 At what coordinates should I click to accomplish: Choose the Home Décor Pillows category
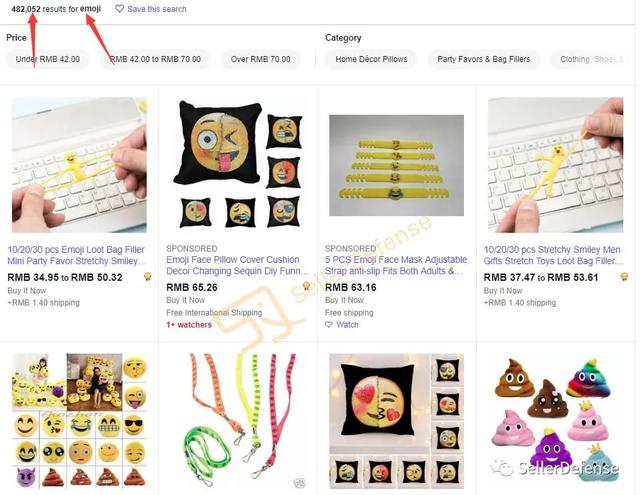(x=371, y=59)
